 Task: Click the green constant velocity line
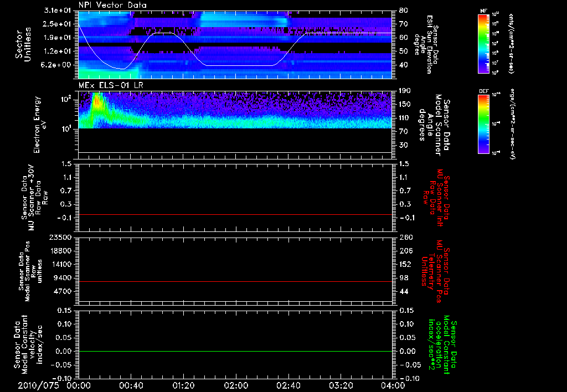tap(235, 351)
